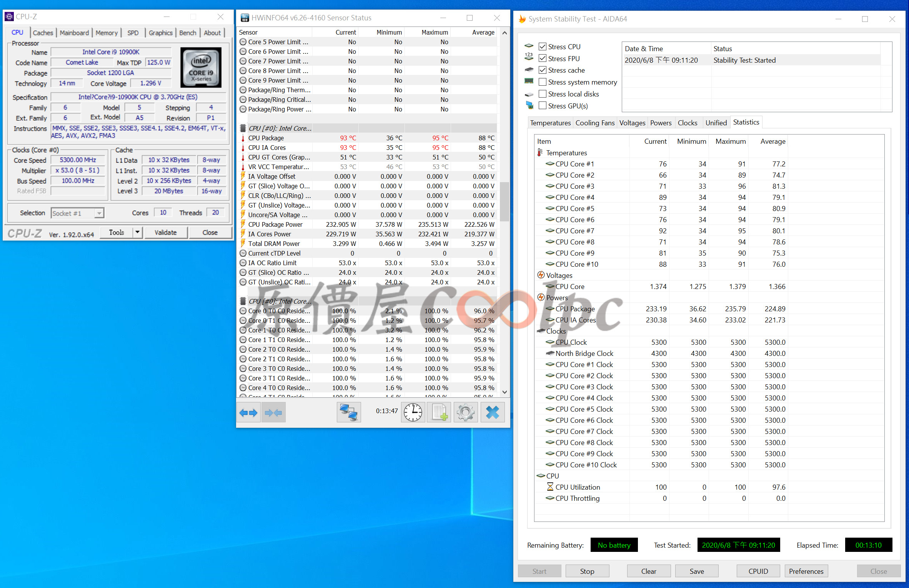The width and height of the screenshot is (909, 588).
Task: Click CPU Utilization hourglass icon
Action: 550,487
